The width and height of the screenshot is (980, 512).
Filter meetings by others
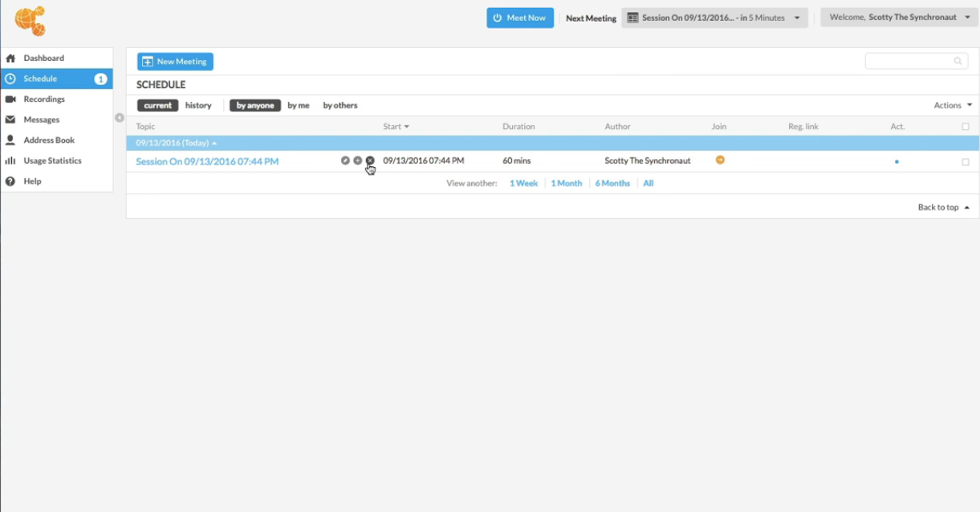click(340, 105)
